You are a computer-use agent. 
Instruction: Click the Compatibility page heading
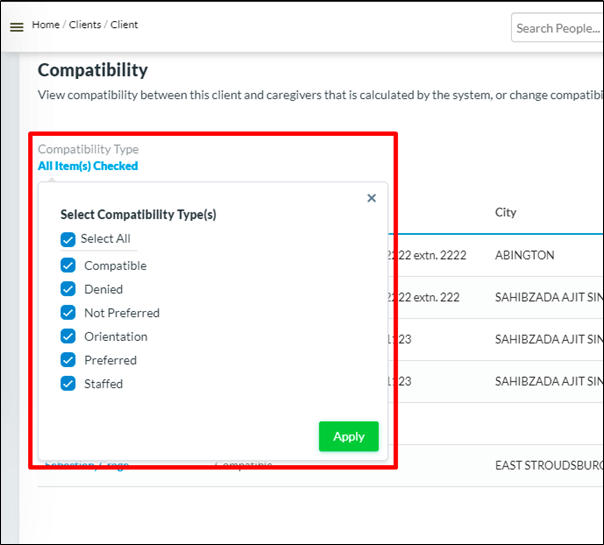[93, 70]
